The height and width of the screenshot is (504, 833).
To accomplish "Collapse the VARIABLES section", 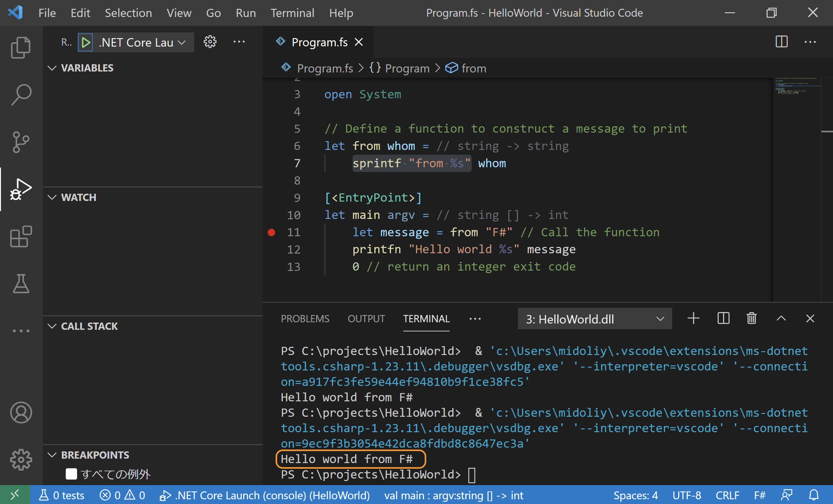I will coord(52,68).
